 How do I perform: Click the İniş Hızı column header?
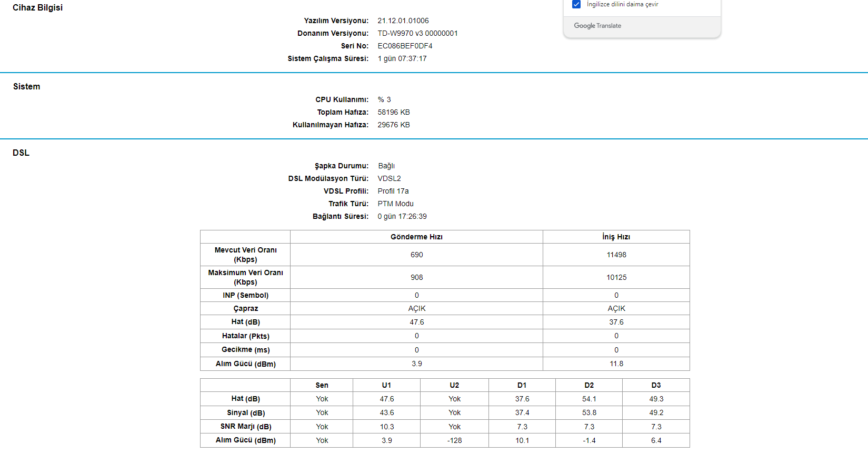[616, 237]
